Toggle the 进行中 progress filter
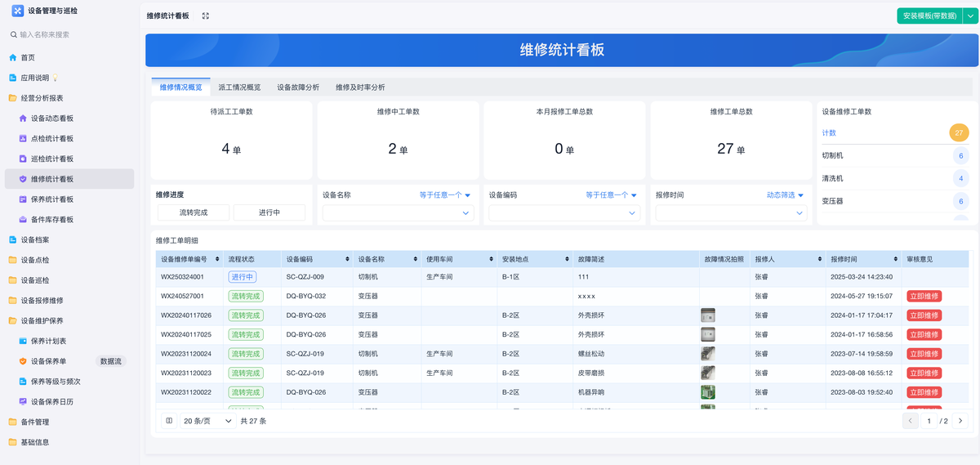Screen dimensions: 980x465 (269, 212)
